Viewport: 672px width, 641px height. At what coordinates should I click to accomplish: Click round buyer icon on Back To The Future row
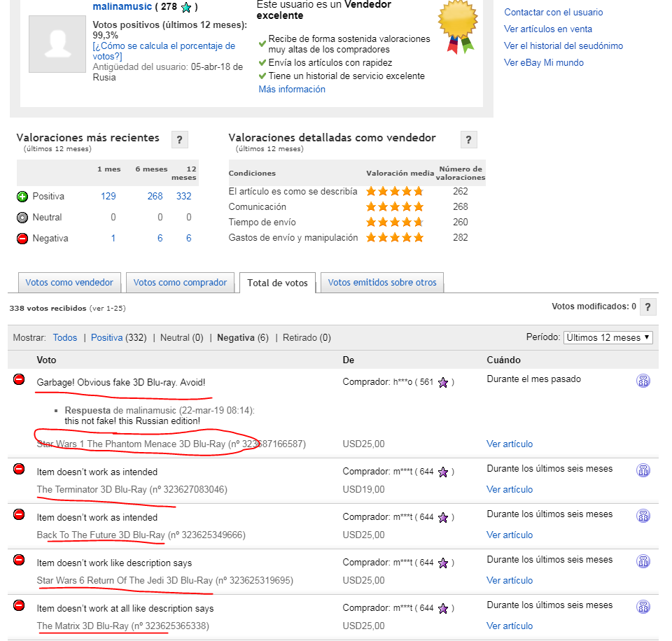tap(643, 516)
